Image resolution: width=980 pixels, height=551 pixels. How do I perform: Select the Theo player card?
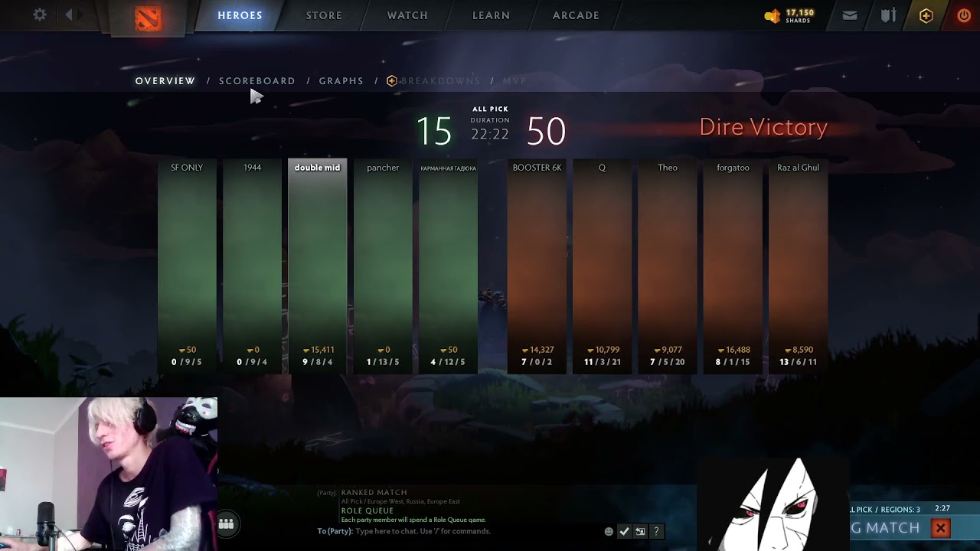[x=668, y=266]
